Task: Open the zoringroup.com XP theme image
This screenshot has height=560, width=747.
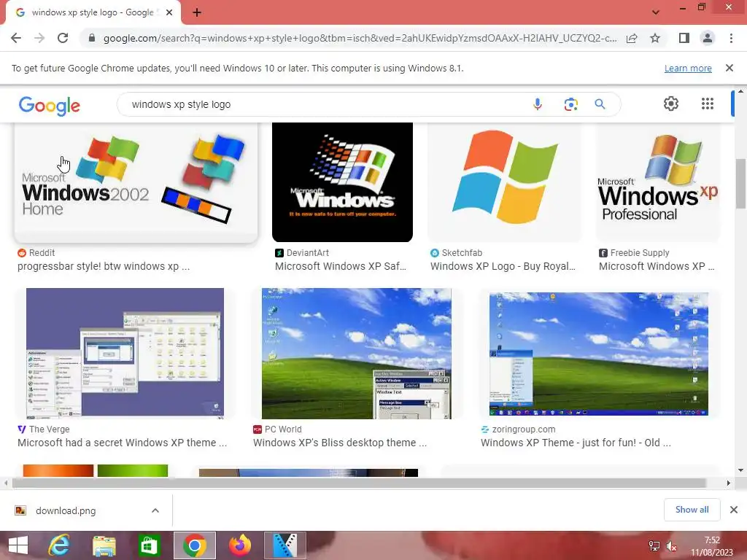Action: point(599,354)
